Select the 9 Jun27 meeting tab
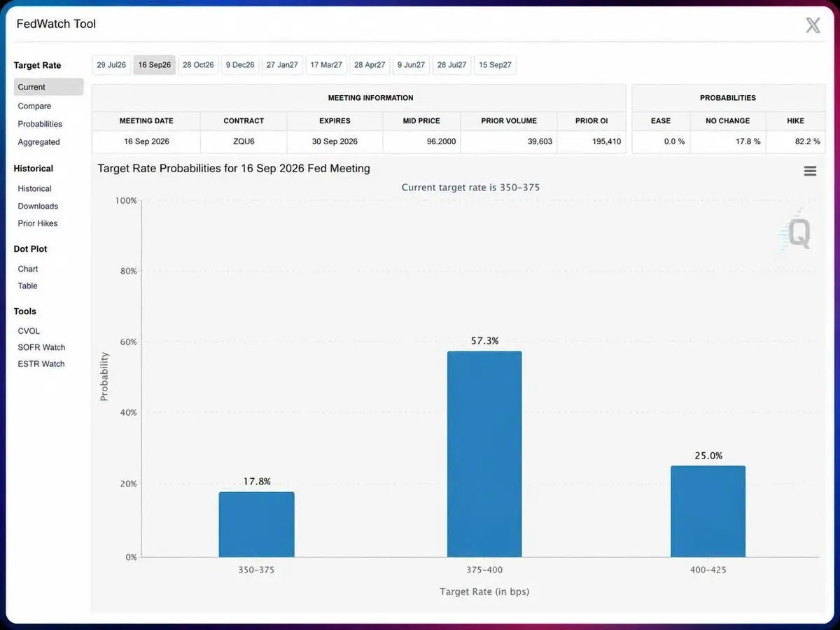 (411, 65)
